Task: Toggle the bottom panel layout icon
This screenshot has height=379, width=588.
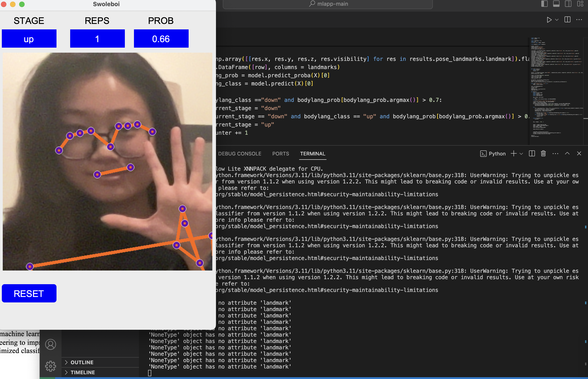Action: [x=556, y=4]
